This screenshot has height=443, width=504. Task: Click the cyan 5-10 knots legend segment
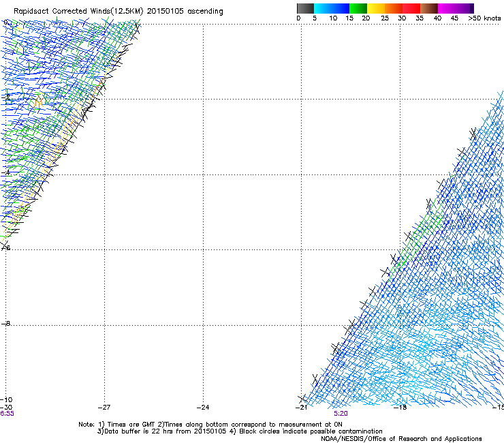tap(323, 8)
